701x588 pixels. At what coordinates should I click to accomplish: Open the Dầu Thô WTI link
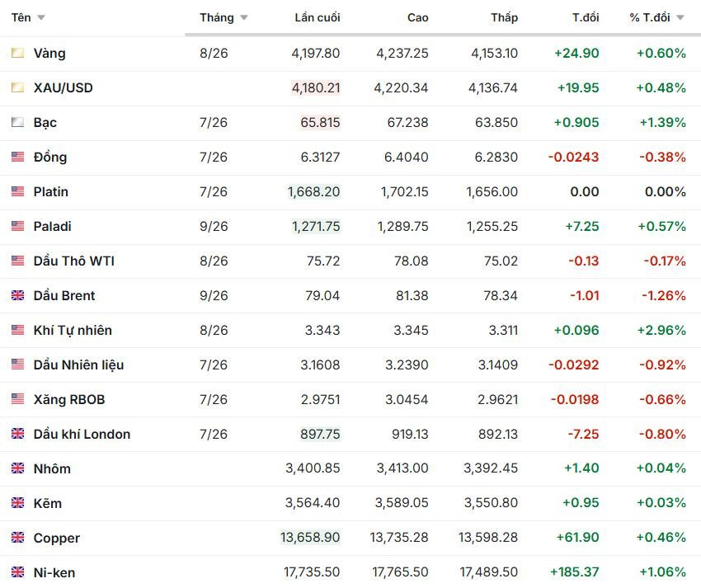pyautogui.click(x=73, y=261)
